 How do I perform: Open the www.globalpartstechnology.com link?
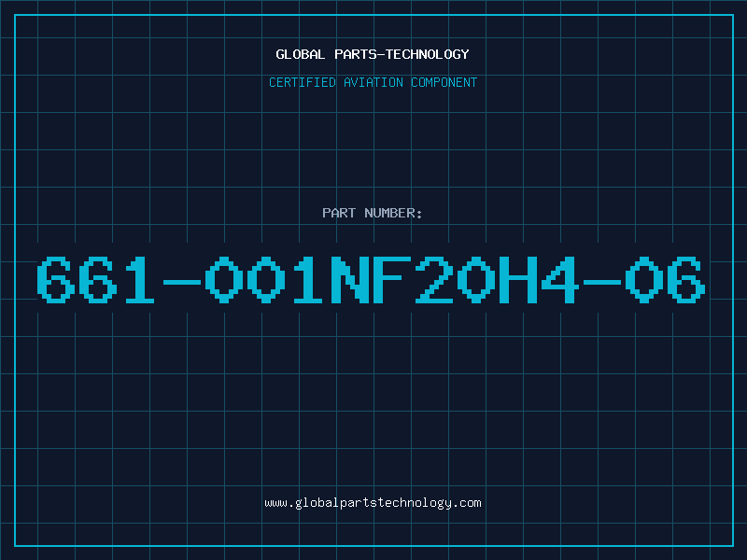pos(373,503)
